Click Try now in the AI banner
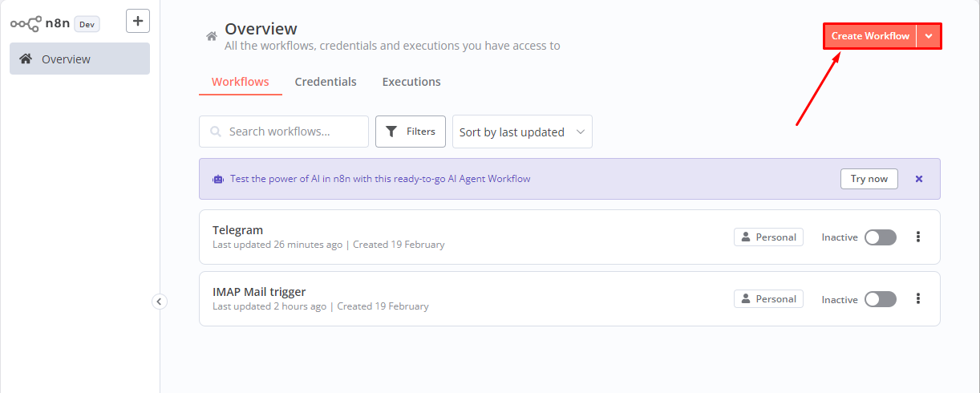The height and width of the screenshot is (393, 980). click(x=869, y=179)
